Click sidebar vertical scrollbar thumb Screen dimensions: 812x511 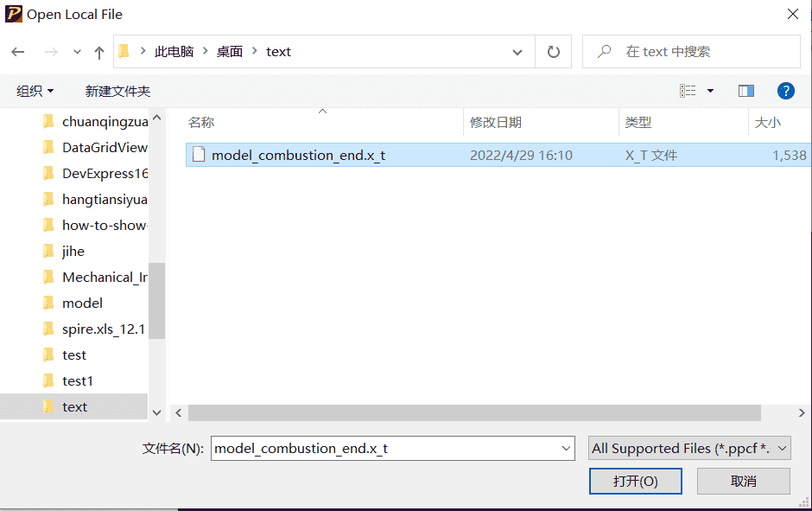[x=157, y=301]
